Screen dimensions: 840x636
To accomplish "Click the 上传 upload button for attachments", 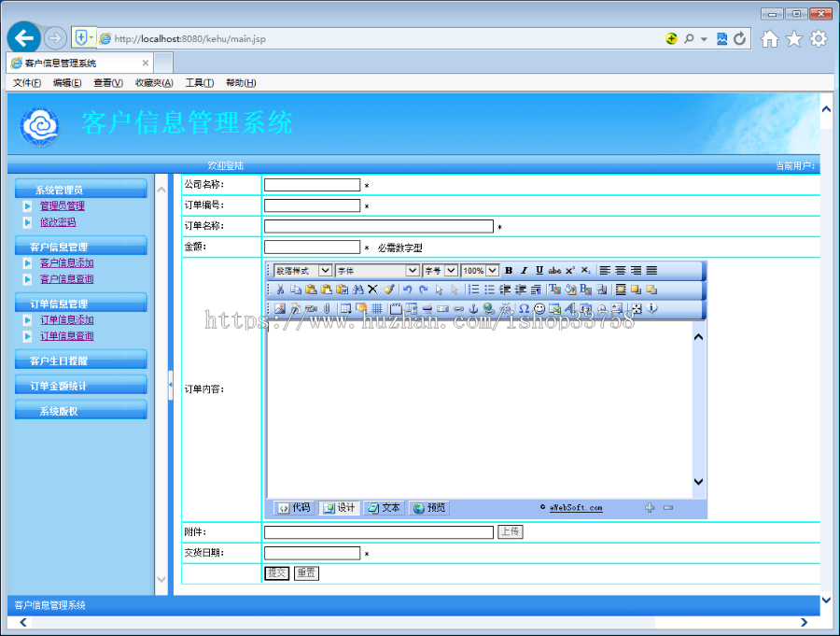I will (512, 531).
